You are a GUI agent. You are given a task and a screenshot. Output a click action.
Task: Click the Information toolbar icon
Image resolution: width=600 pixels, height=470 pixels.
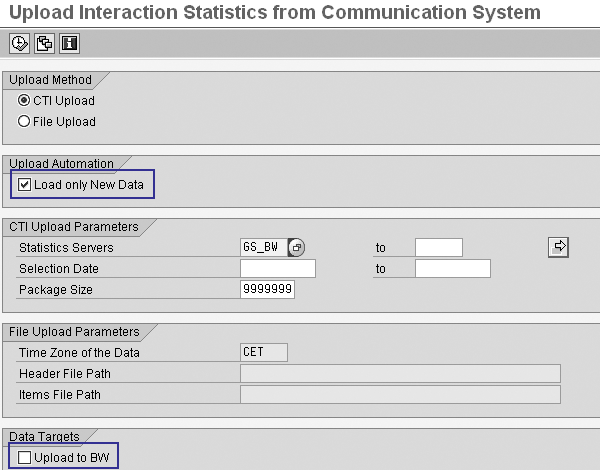(x=69, y=43)
